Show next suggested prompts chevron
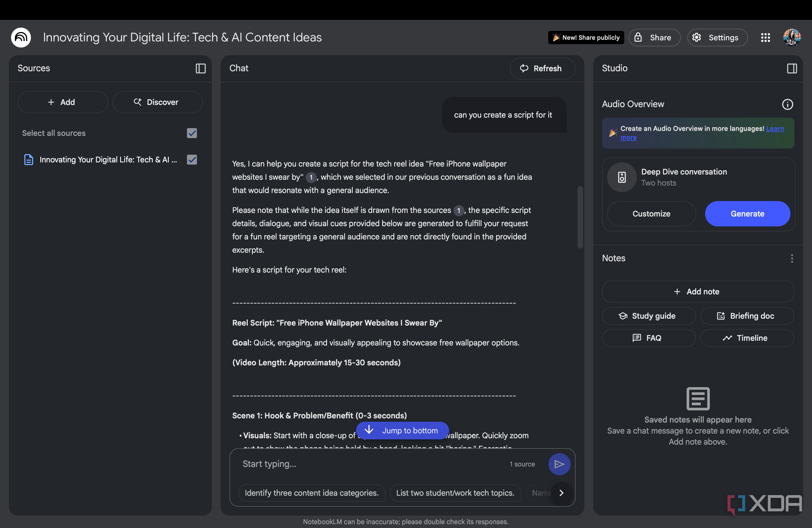812x528 pixels. coord(561,493)
